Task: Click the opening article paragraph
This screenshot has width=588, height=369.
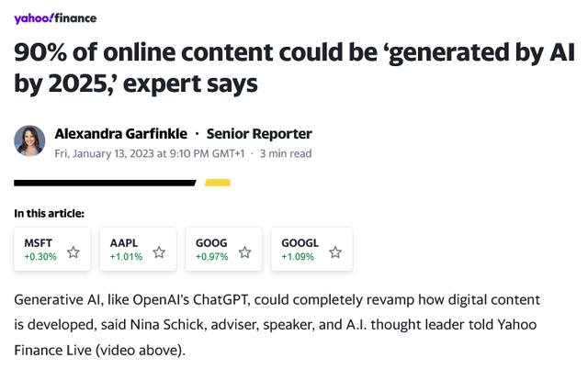Action: point(277,325)
